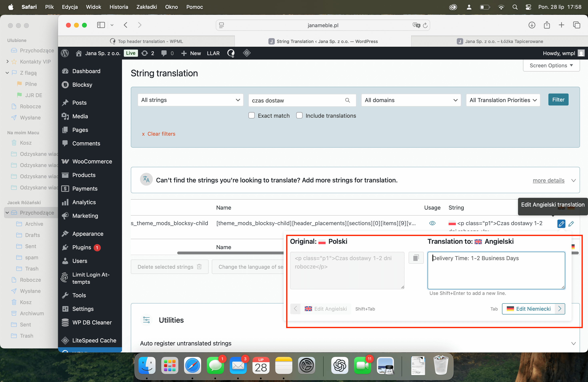Enable the Exact match checkbox
Viewport: 588px width, 382px height.
click(252, 115)
